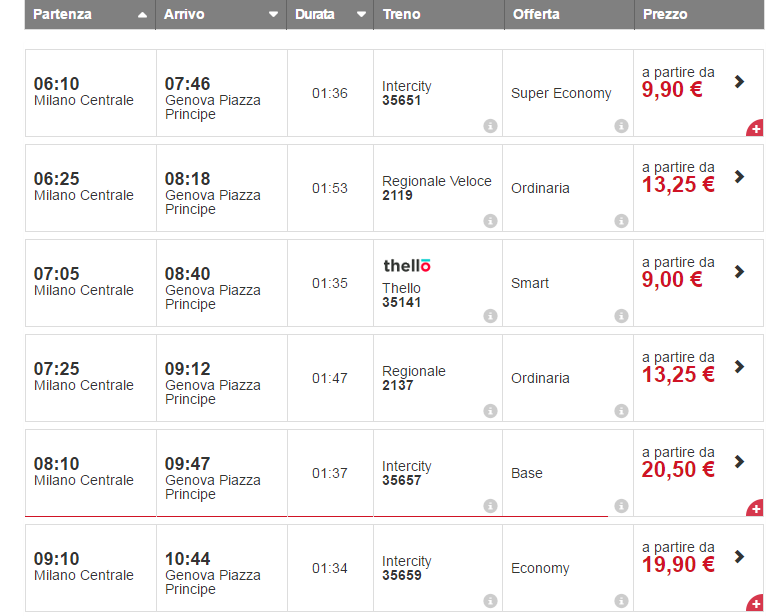Click red plus badge on 9,90 € row
The height and width of the screenshot is (616, 769).
pos(755,128)
